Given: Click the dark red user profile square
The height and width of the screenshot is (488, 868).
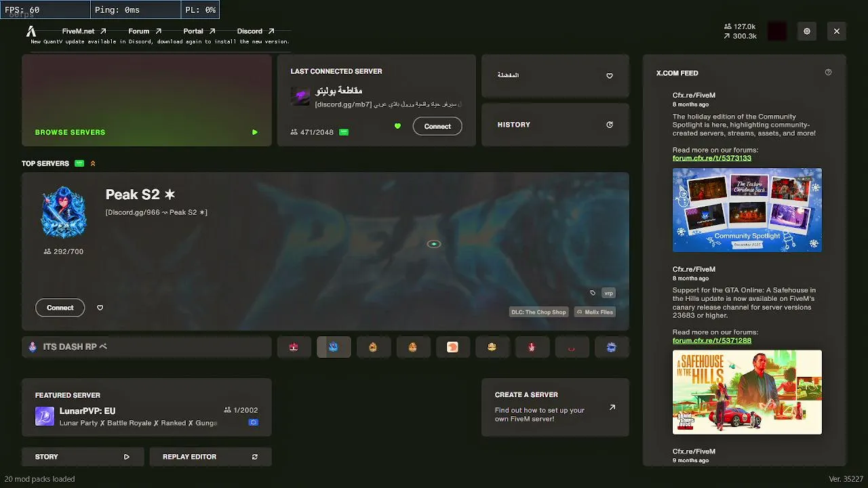Looking at the screenshot, I should pos(777,31).
